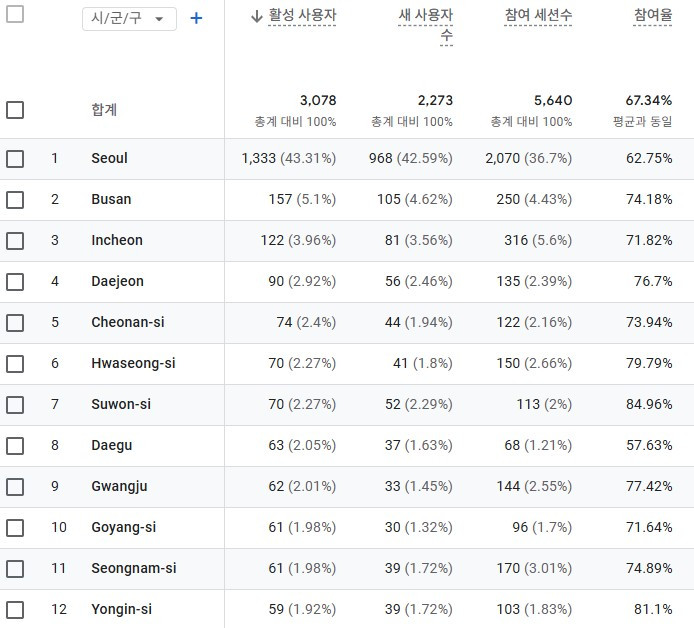Screen dimensions: 694x628
Task: Click Incheon's active users 122 (3.96%)
Action: (298, 240)
